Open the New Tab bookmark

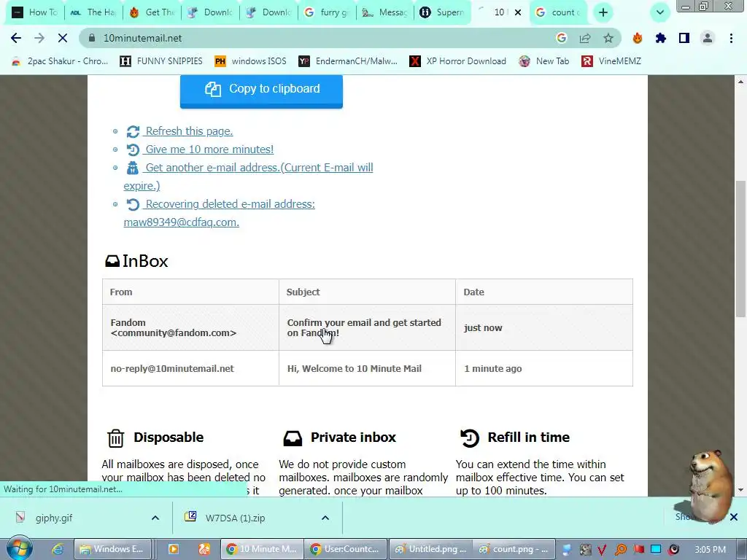(x=543, y=61)
